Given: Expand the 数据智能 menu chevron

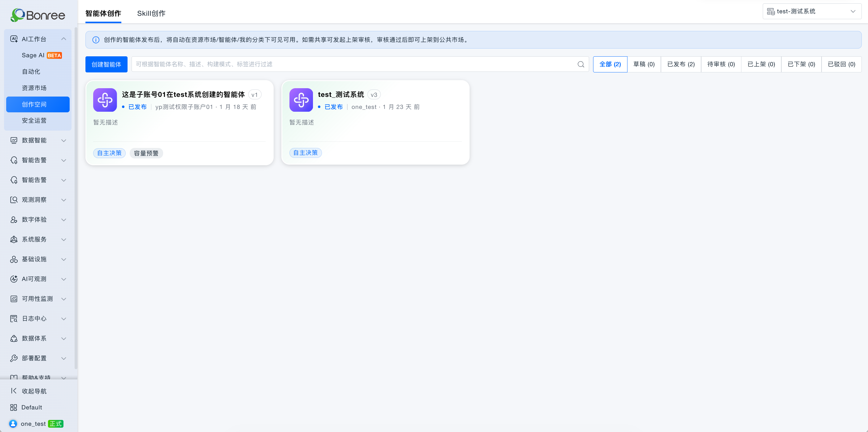Looking at the screenshot, I should click(64, 140).
